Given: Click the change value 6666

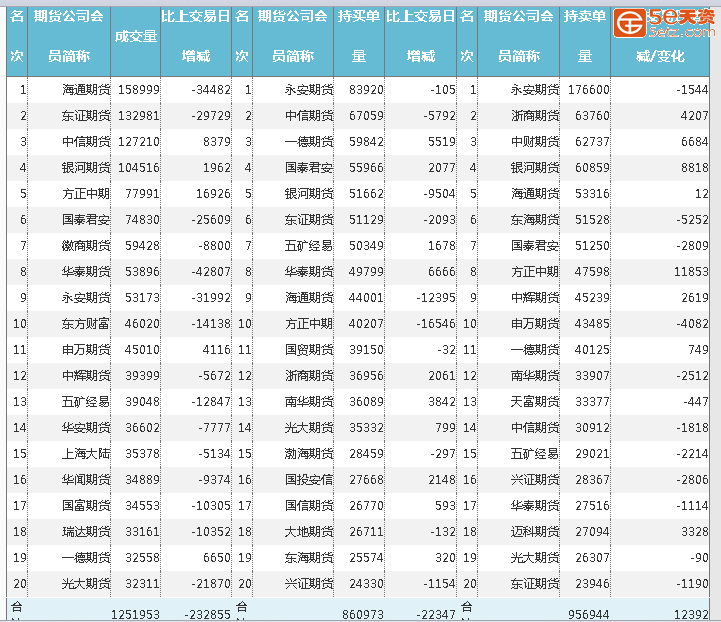Looking at the screenshot, I should 442,272.
